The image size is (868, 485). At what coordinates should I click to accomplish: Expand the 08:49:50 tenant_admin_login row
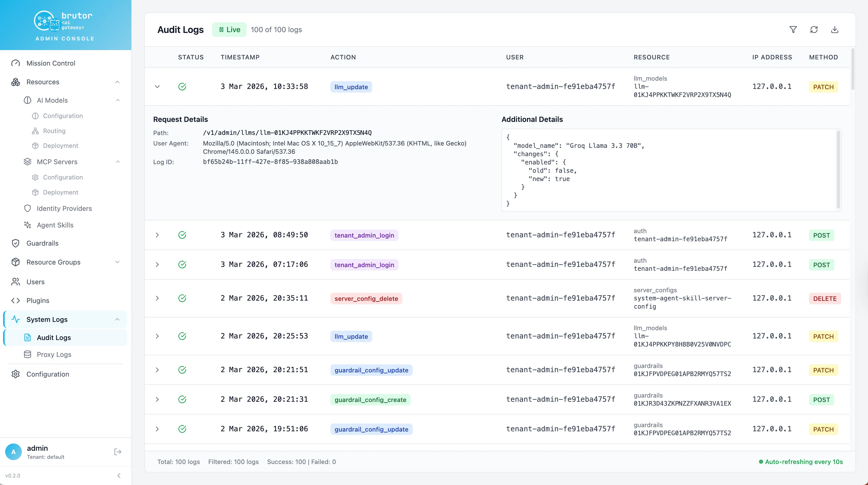157,235
